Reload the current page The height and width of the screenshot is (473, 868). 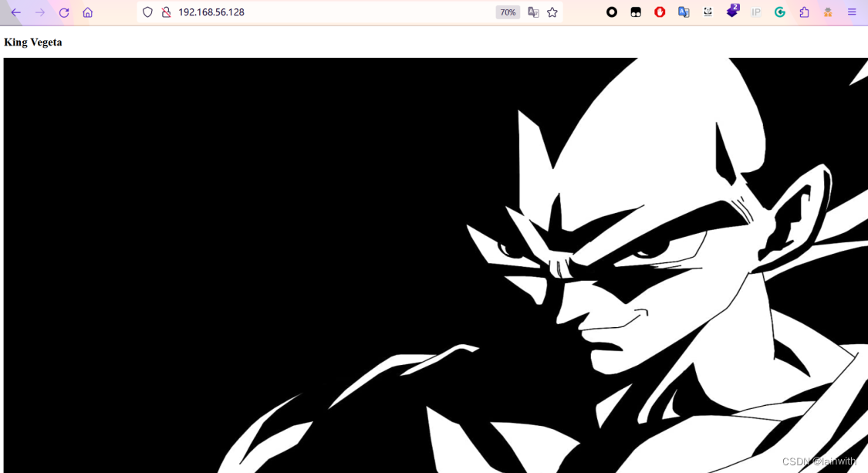pyautogui.click(x=64, y=12)
